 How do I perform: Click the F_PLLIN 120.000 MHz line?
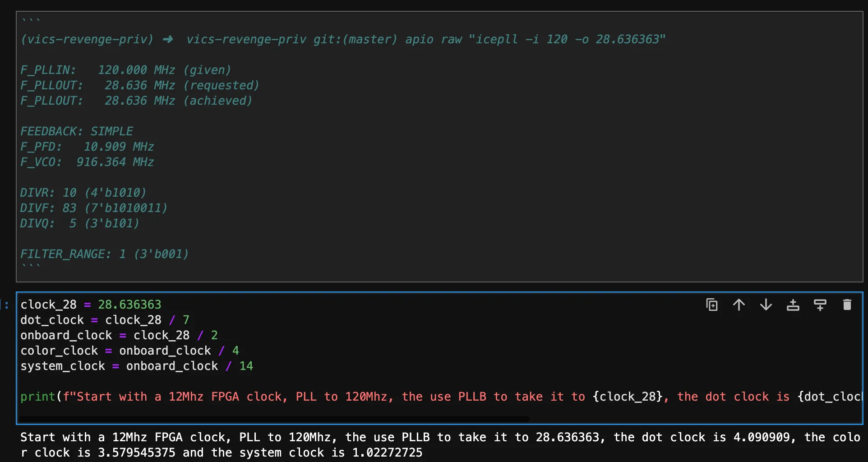tap(125, 70)
